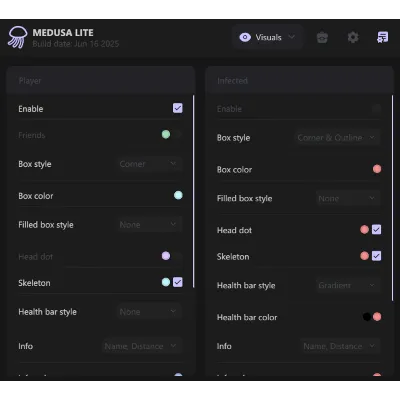Screen dimensions: 400x400
Task: Pick Infected Health bar black color swatch
Action: point(367,317)
